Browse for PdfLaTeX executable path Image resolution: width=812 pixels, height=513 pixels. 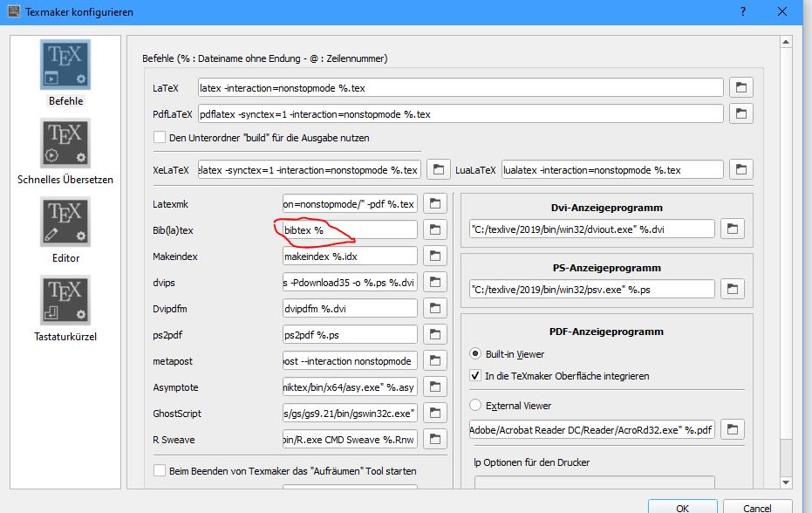click(x=740, y=114)
